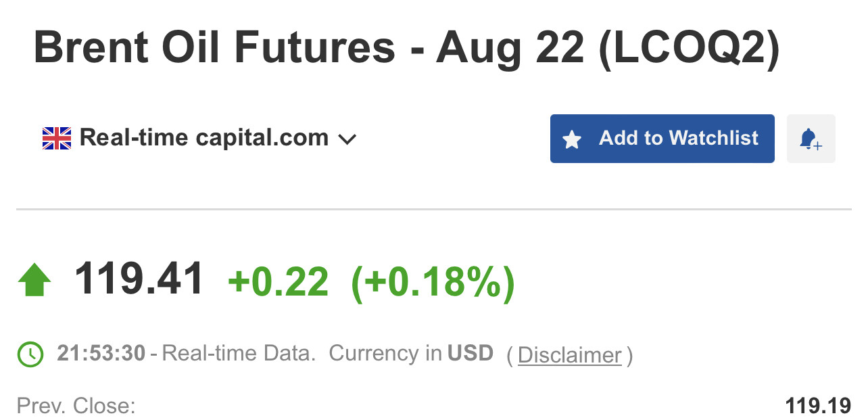Screen dimensions: 868x420
Task: Click the USD currency text
Action: (x=471, y=354)
